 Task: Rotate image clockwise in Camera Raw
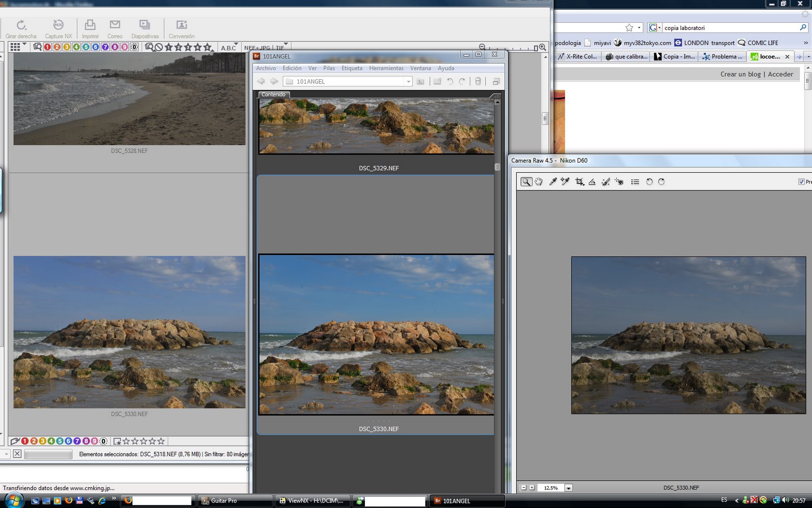pyautogui.click(x=661, y=182)
